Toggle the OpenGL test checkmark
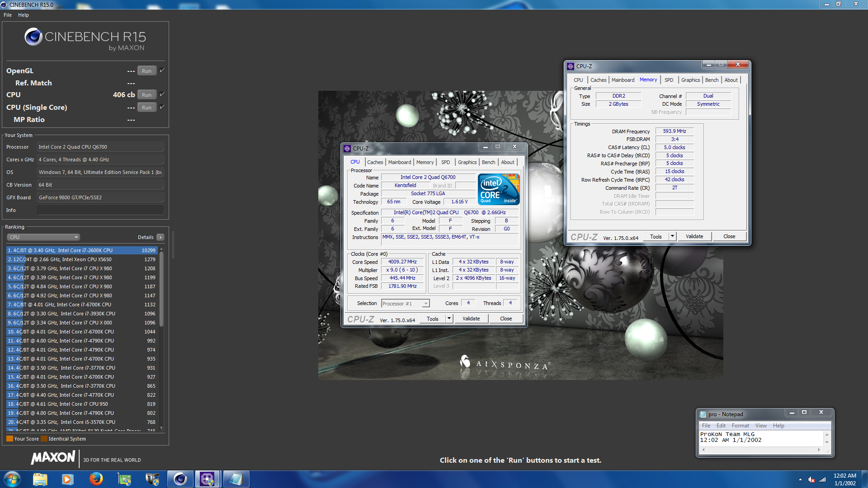The width and height of the screenshot is (868, 488). click(162, 70)
